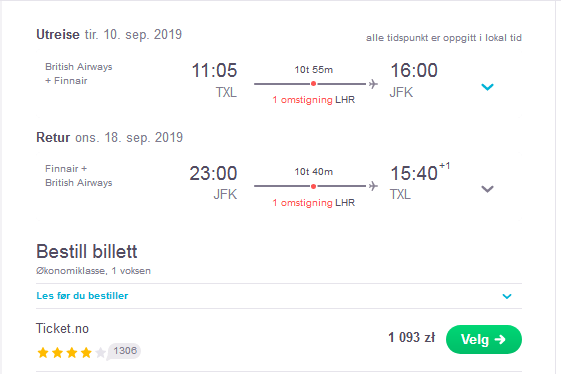Click the arrow icon in Velg button

pos(500,339)
